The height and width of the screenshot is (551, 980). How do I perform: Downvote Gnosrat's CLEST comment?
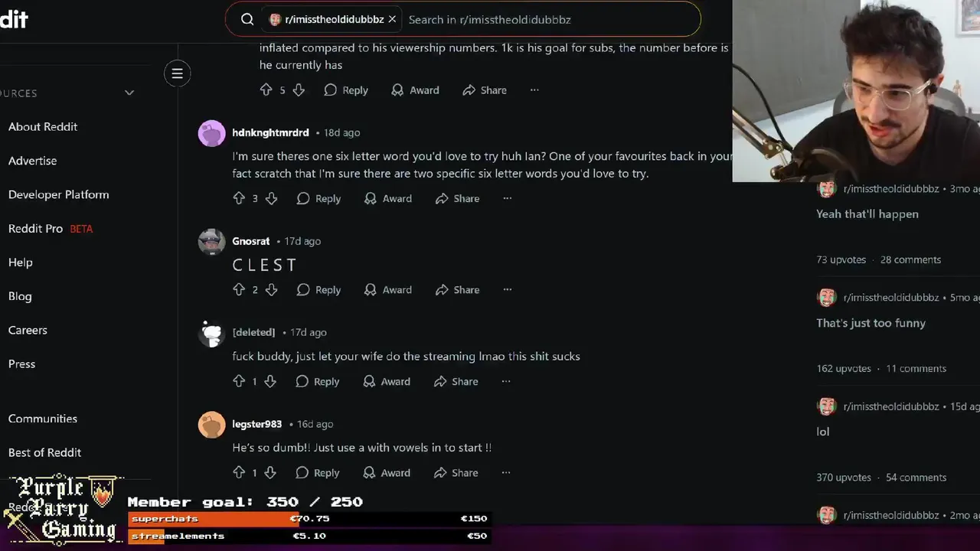pyautogui.click(x=271, y=289)
